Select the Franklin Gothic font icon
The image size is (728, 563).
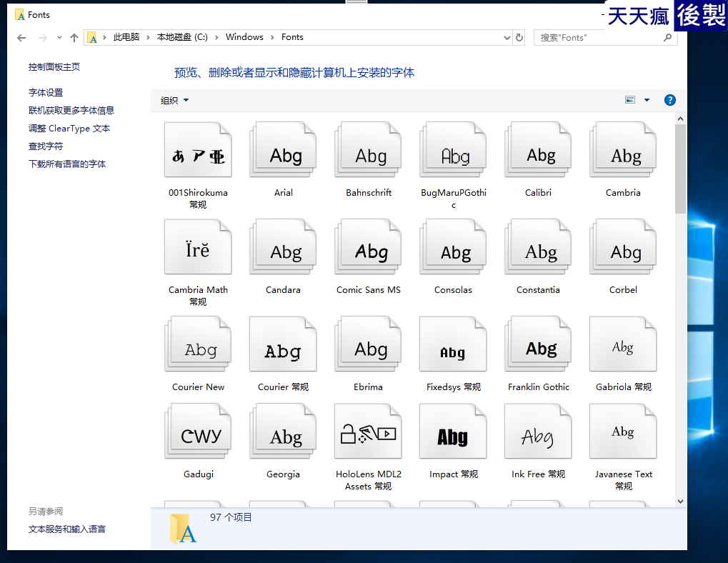click(538, 344)
